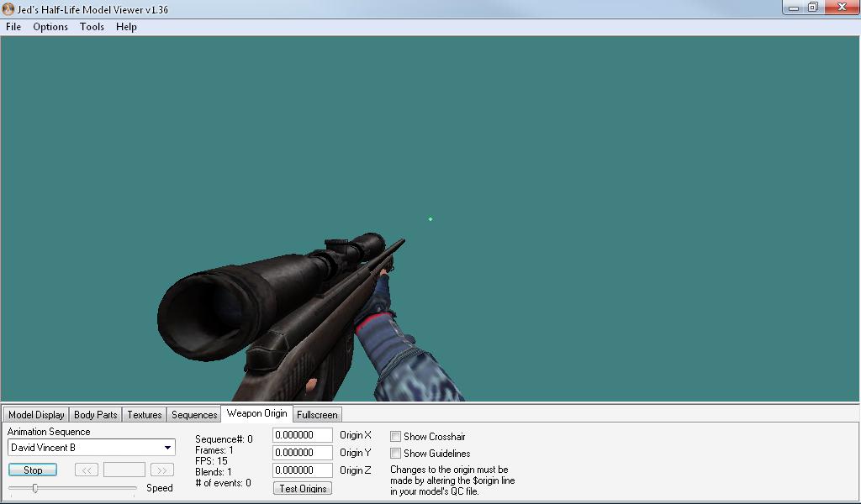Enable the Show Crosshair checkbox
This screenshot has height=504, width=861.
(x=395, y=437)
